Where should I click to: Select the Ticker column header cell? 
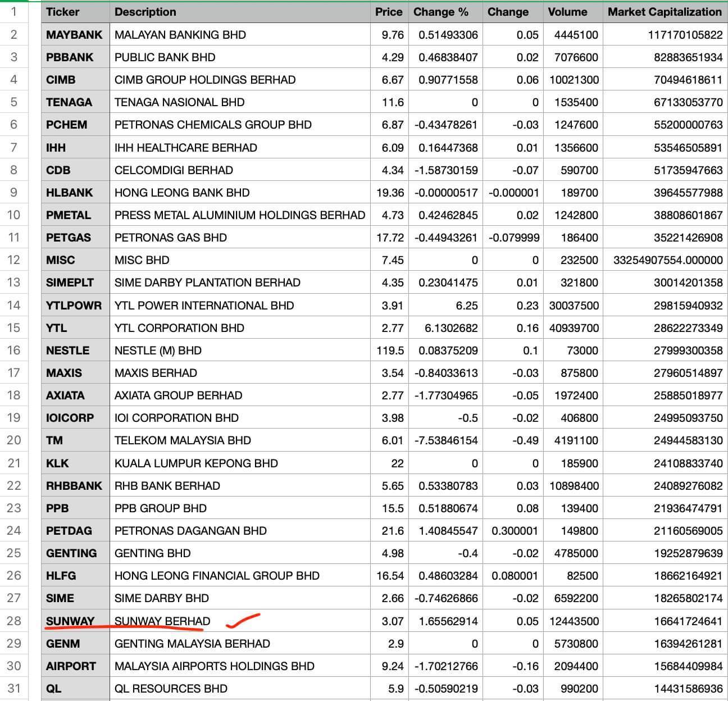pyautogui.click(x=75, y=12)
